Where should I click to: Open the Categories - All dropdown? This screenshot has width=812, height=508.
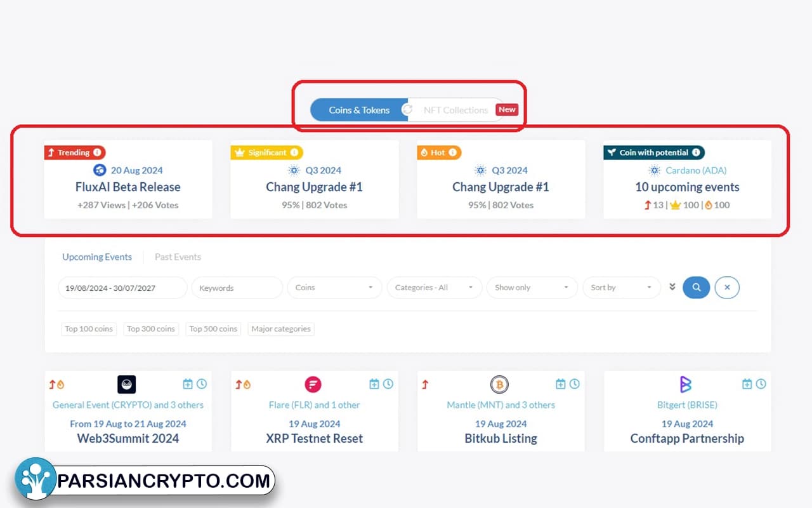434,288
